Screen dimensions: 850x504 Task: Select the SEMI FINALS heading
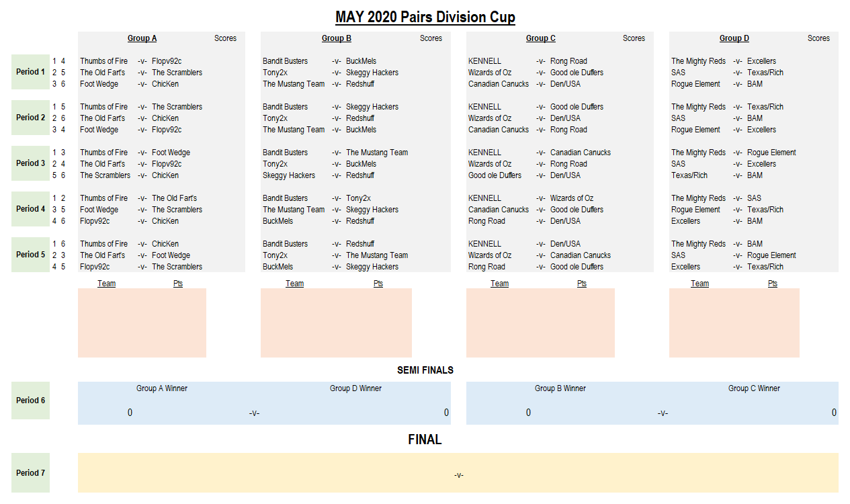425,370
